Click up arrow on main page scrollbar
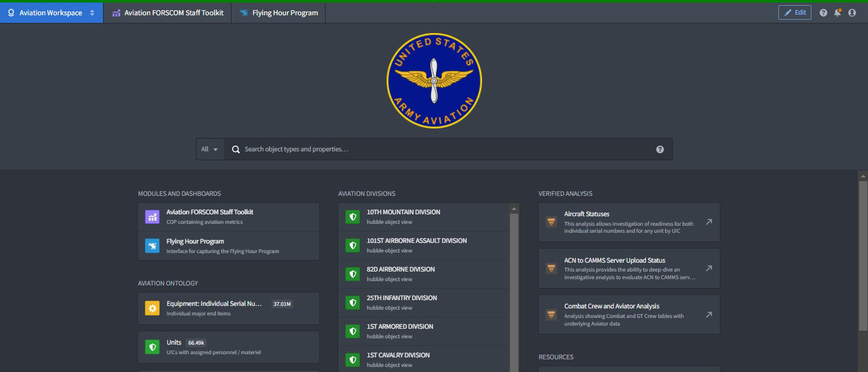The image size is (868, 372). [863, 176]
